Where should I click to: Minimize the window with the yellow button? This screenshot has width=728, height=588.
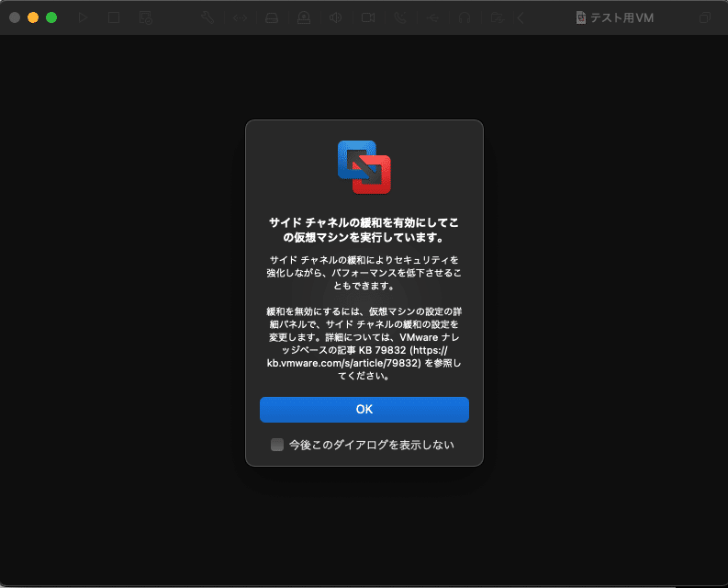pyautogui.click(x=33, y=17)
